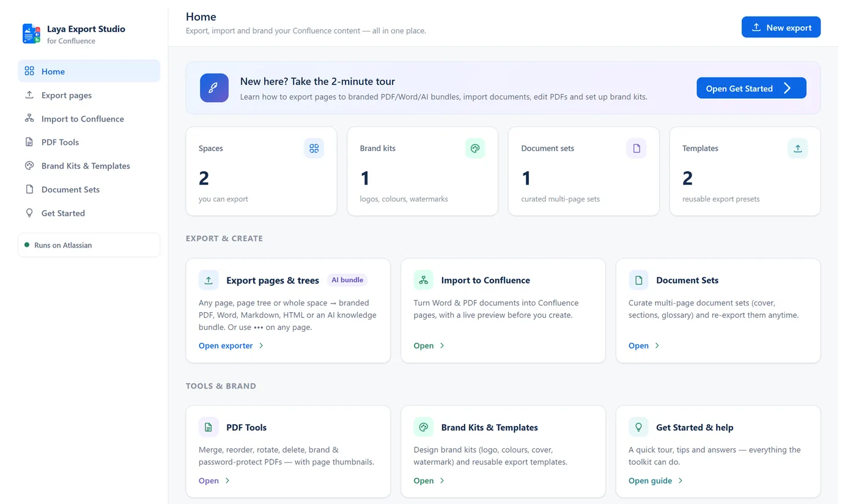
Task: Click the page icon on Document sets stat card
Action: (x=636, y=148)
